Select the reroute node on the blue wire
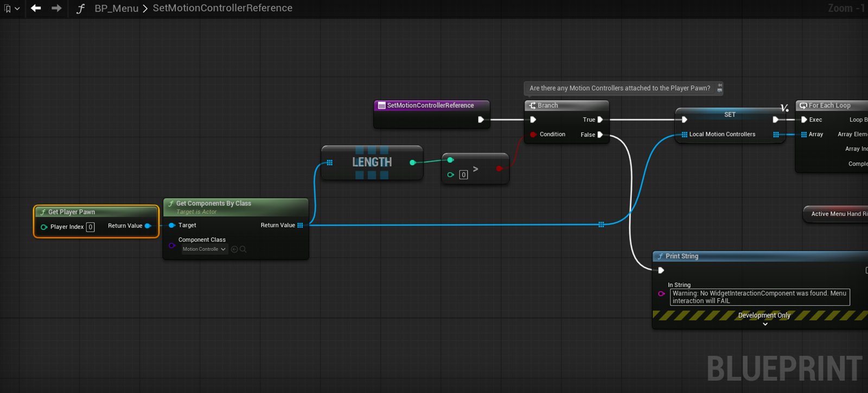Screen dimensions: 868x393 [x=601, y=224]
